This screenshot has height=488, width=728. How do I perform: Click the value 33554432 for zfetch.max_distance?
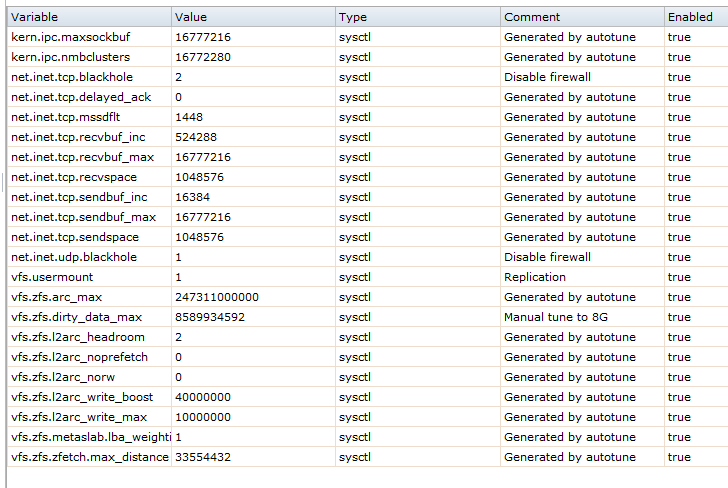point(203,457)
